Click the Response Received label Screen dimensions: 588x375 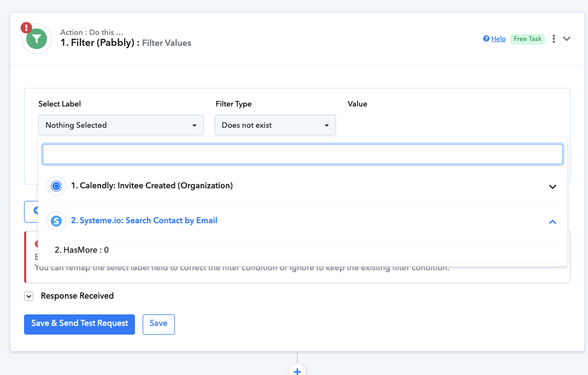pos(77,296)
